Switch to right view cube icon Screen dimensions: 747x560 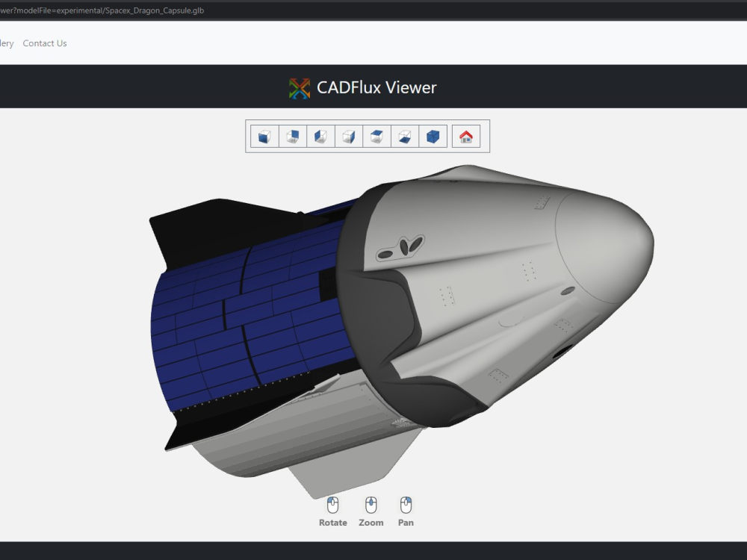[349, 137]
